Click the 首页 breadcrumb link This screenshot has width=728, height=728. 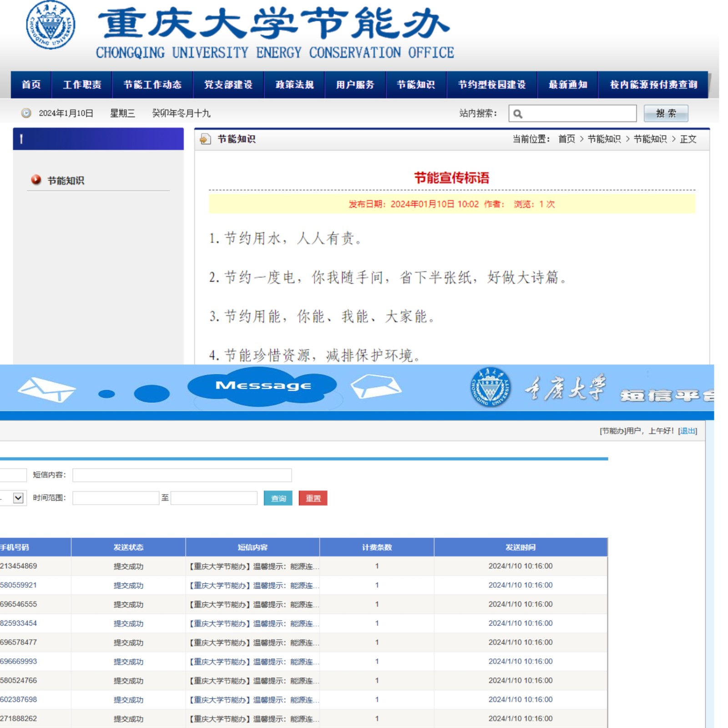(x=566, y=139)
